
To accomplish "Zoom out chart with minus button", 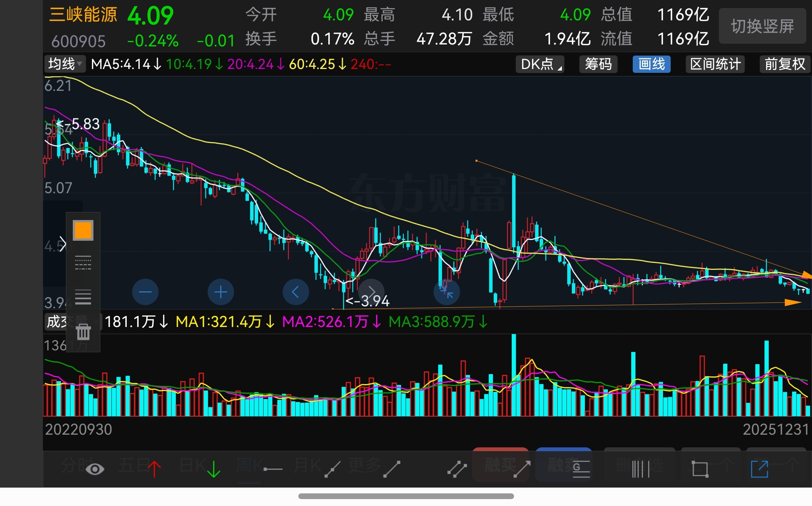I will click(145, 292).
